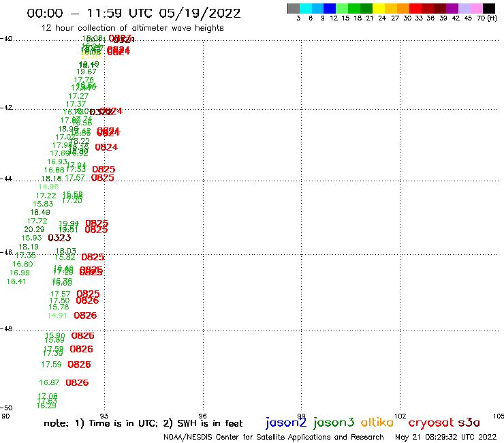
Task: Select the wave height value "17.37"
Action: pos(76,104)
